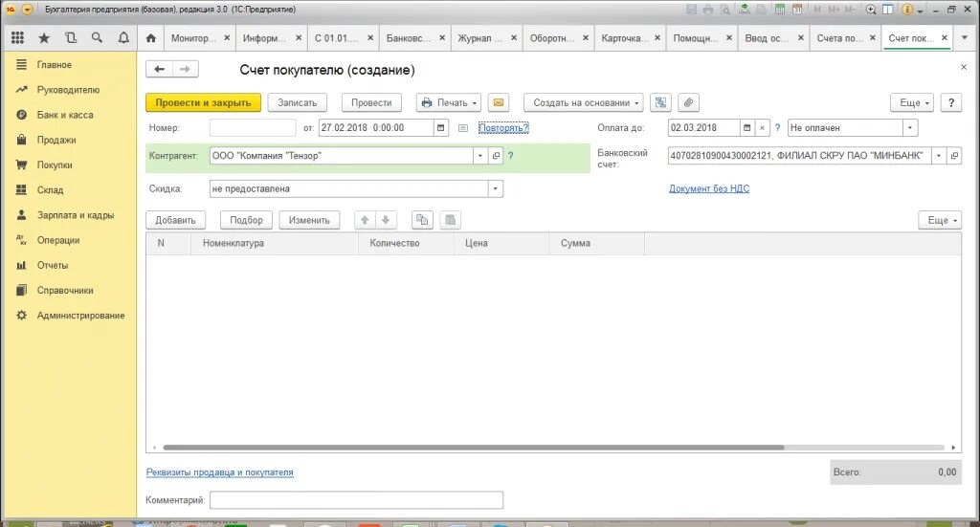The height and width of the screenshot is (527, 980).
Task: Expand Банковский счет dropdown arrow
Action: [x=939, y=156]
